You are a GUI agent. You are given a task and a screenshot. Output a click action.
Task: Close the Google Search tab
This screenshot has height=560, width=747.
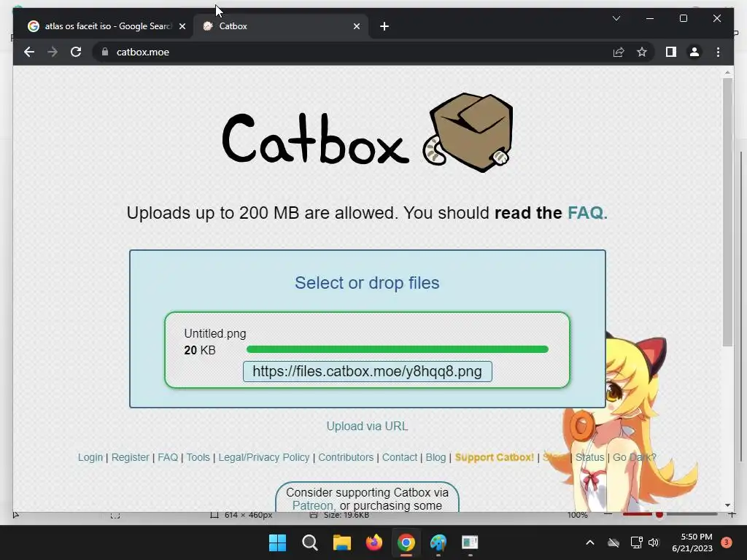point(182,26)
